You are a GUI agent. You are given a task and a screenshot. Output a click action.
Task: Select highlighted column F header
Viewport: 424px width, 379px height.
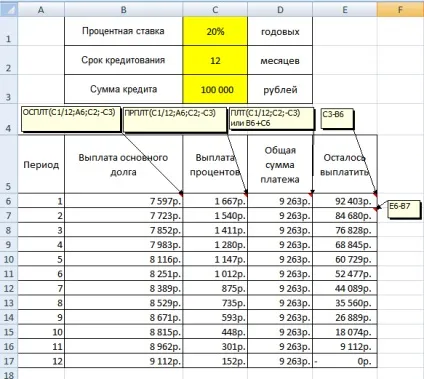tap(400, 10)
